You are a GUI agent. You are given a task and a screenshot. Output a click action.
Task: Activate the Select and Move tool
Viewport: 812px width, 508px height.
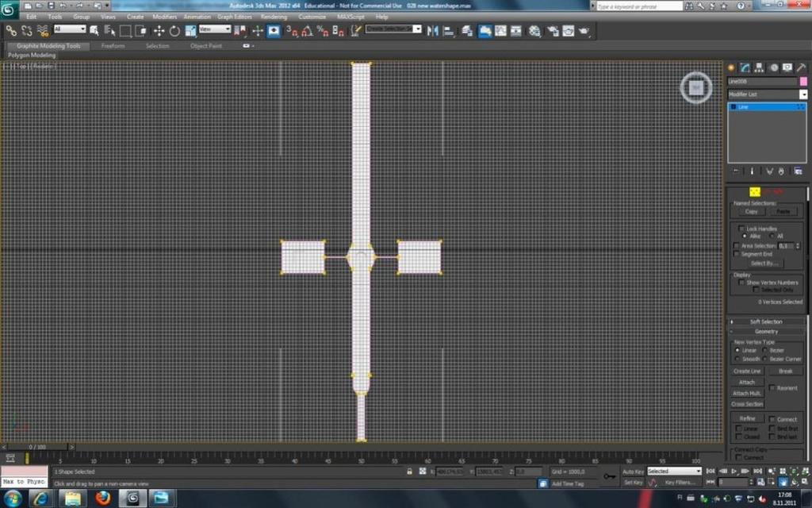(159, 31)
